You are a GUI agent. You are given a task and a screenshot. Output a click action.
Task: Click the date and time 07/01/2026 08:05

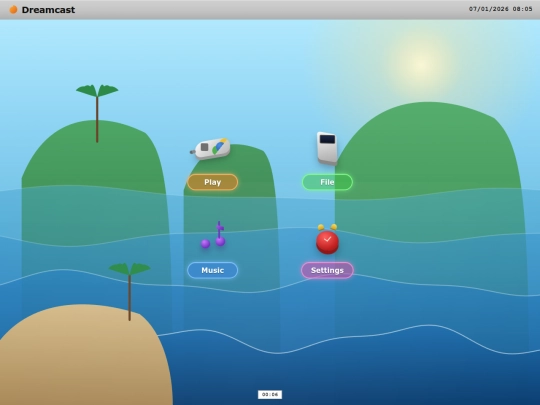(x=500, y=9)
